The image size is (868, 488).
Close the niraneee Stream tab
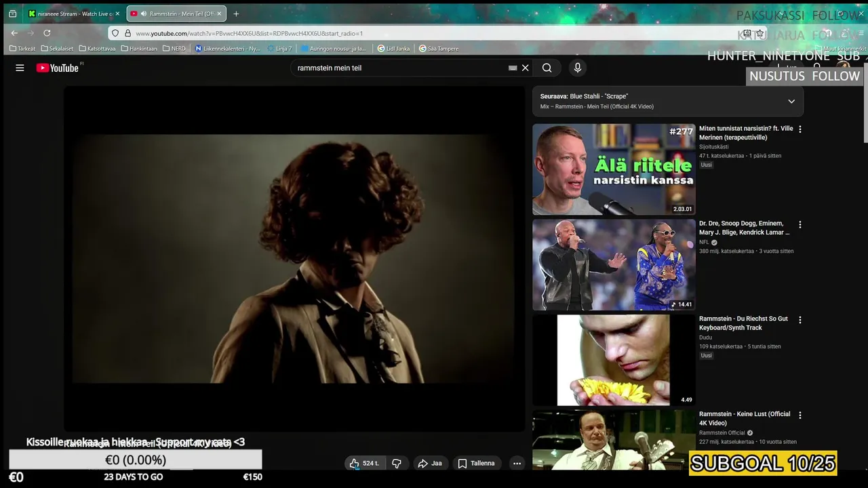(117, 14)
